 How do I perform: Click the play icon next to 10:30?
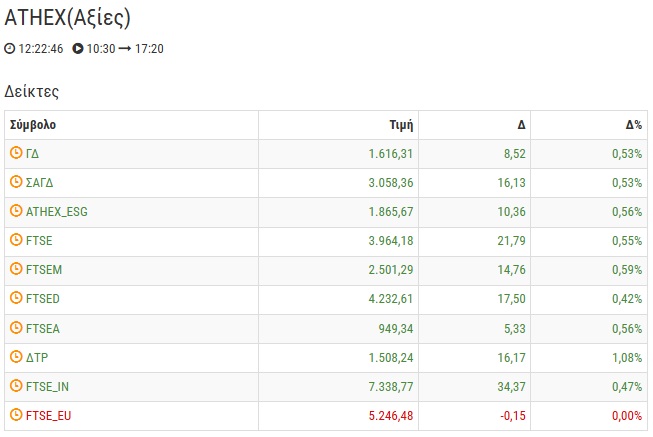click(78, 48)
